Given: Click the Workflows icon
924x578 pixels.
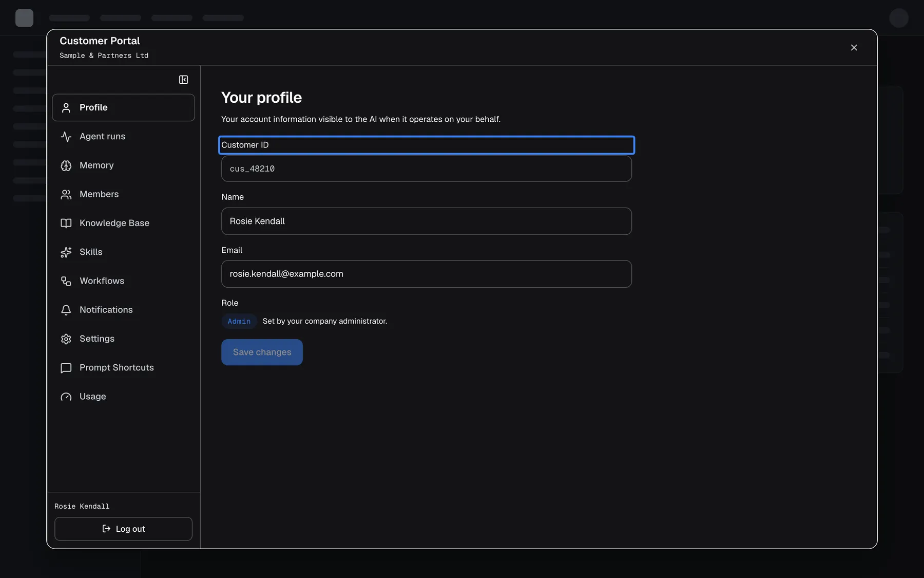Looking at the screenshot, I should [66, 281].
